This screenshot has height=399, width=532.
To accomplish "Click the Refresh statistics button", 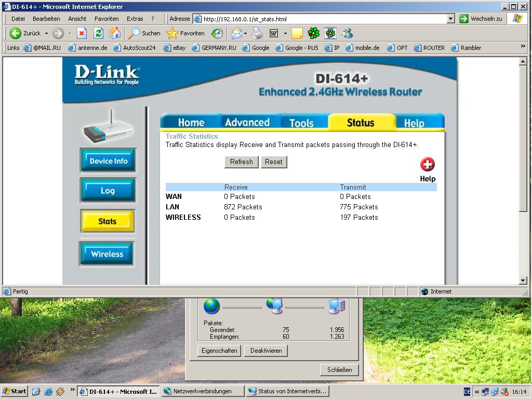I will [241, 162].
